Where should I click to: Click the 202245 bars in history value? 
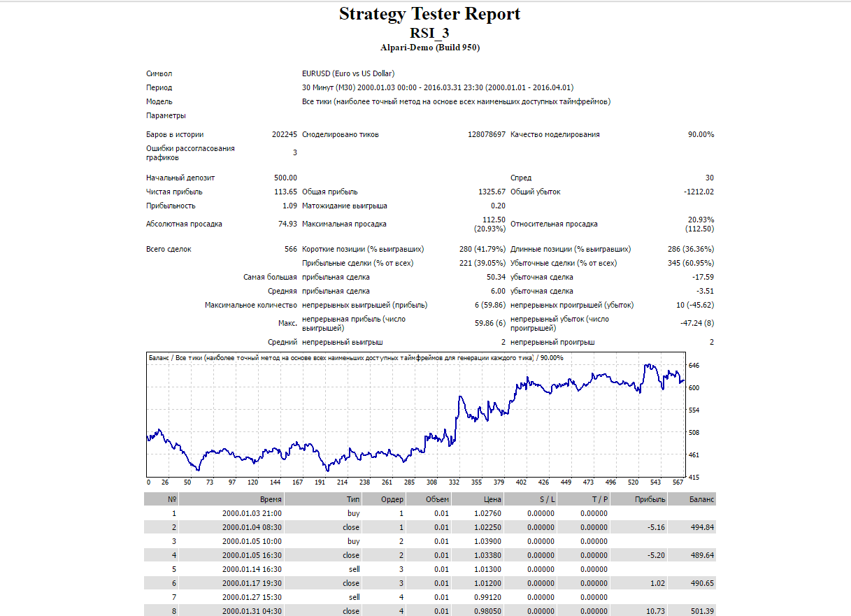coord(285,134)
